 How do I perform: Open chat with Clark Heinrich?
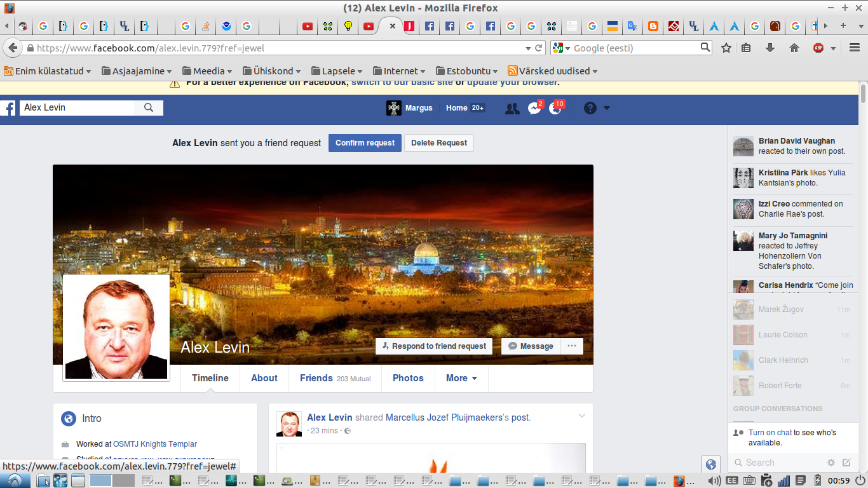[x=792, y=360]
